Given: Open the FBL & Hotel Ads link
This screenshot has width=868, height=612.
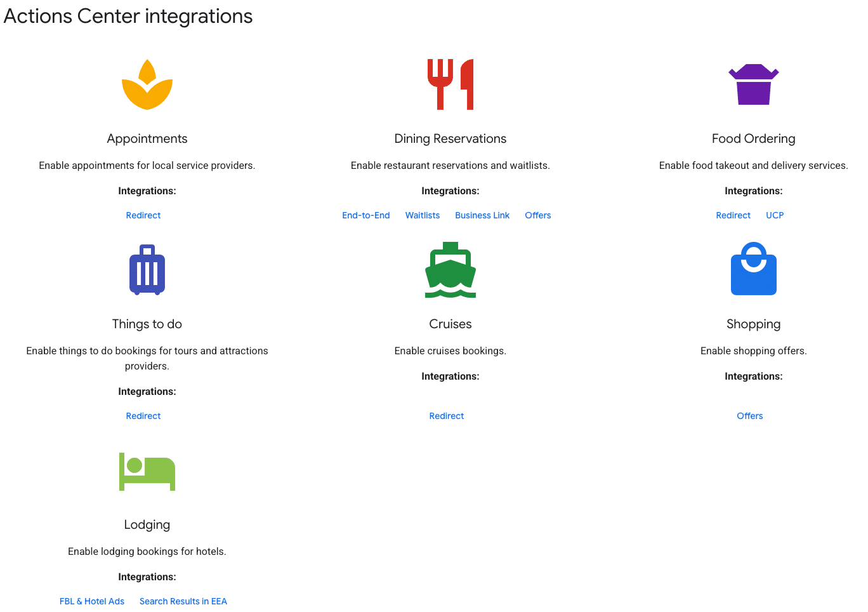Looking at the screenshot, I should 92,601.
